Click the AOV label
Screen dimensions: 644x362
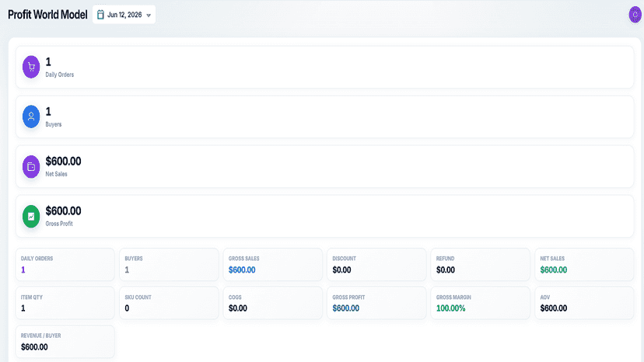click(x=545, y=298)
